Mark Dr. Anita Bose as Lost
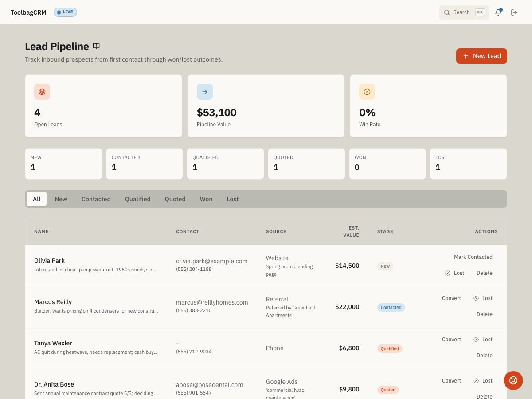Screen dimensions: 532x399 pos(483,381)
